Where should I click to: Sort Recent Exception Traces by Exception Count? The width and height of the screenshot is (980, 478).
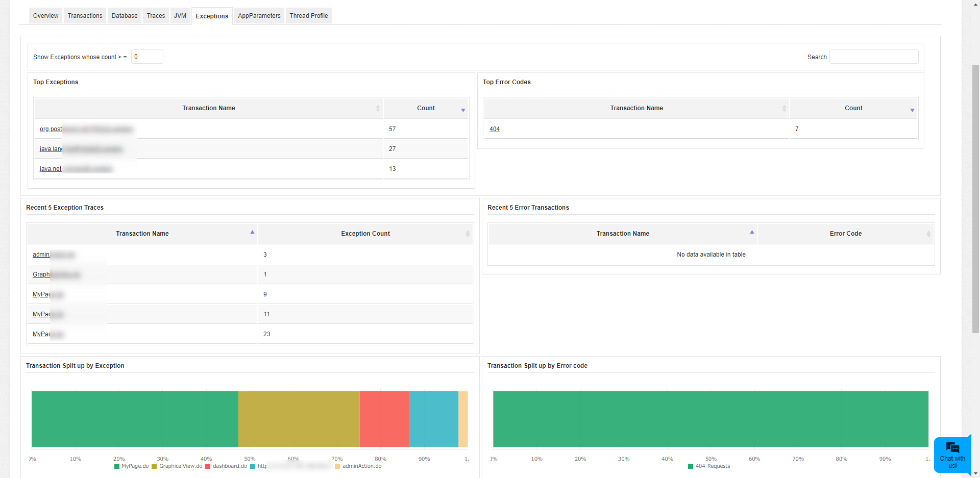pyautogui.click(x=468, y=234)
